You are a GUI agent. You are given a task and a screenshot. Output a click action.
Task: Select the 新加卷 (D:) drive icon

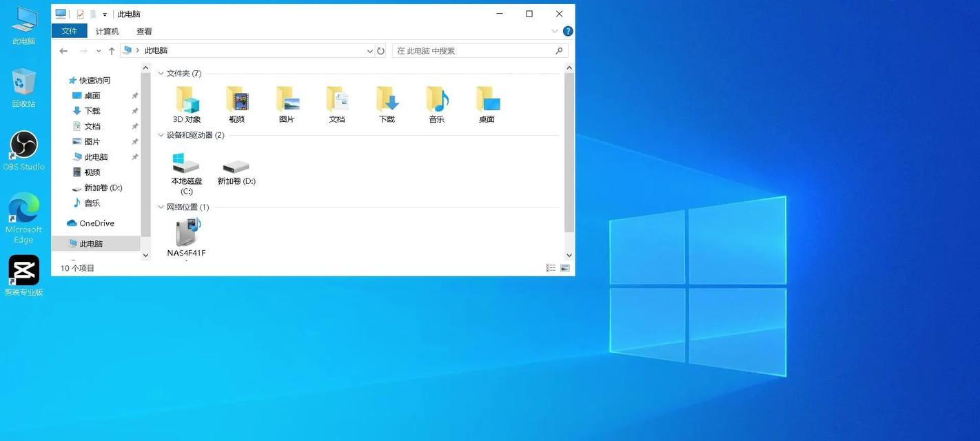(236, 165)
